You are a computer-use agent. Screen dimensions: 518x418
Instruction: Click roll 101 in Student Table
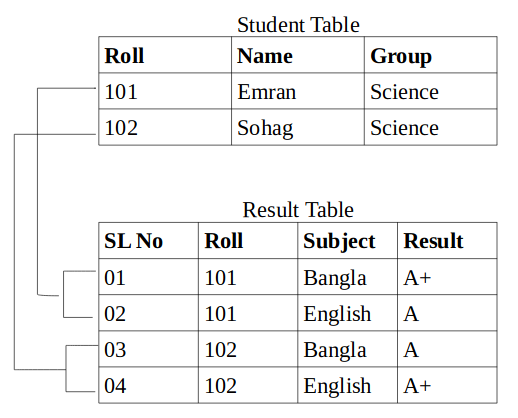[x=165, y=91]
